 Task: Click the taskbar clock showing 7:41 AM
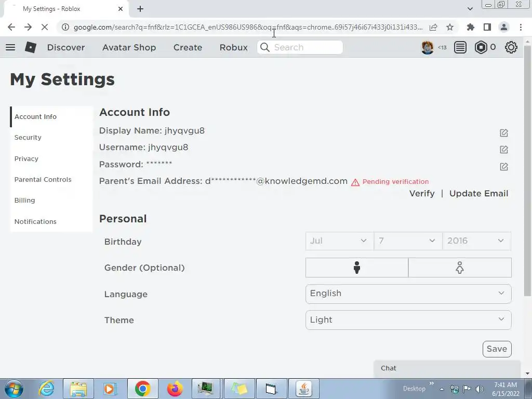coord(506,389)
